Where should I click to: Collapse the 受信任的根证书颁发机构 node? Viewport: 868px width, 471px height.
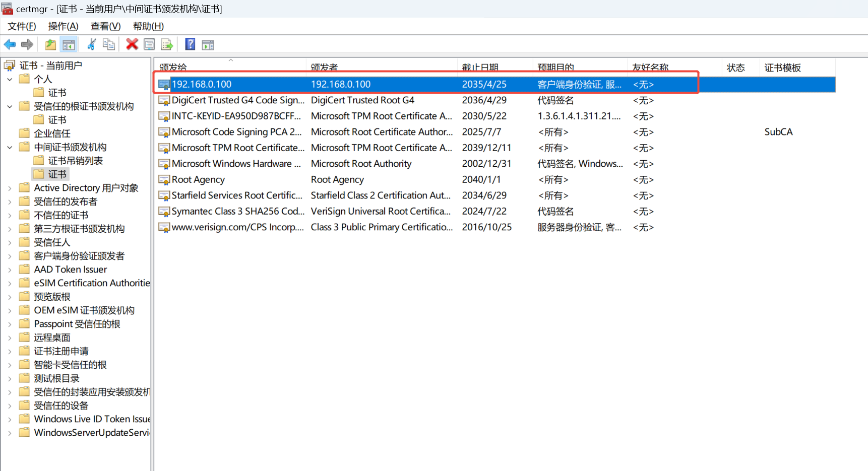click(x=10, y=106)
